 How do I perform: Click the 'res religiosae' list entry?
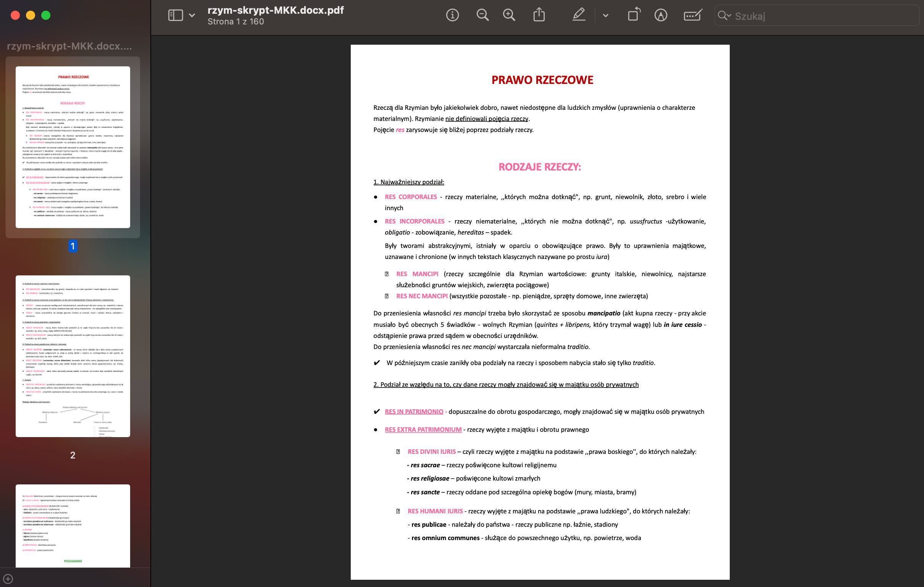click(430, 479)
